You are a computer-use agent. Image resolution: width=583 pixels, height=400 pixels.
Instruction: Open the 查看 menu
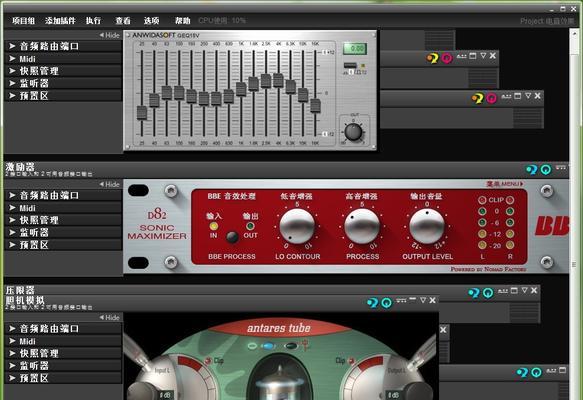[x=123, y=21]
